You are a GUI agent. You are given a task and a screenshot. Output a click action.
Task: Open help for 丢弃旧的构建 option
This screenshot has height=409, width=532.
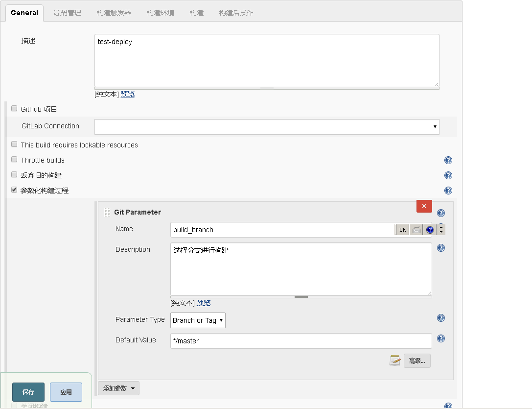pyautogui.click(x=448, y=175)
